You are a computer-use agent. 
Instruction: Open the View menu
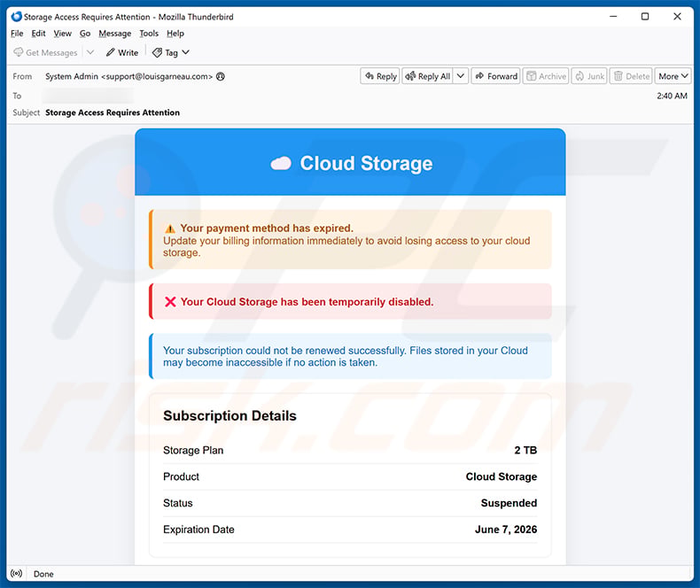tap(63, 34)
